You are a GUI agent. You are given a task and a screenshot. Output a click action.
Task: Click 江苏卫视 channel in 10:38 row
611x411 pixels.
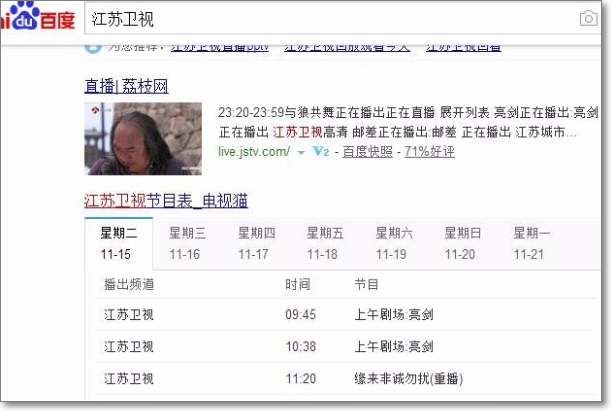pyautogui.click(x=129, y=346)
